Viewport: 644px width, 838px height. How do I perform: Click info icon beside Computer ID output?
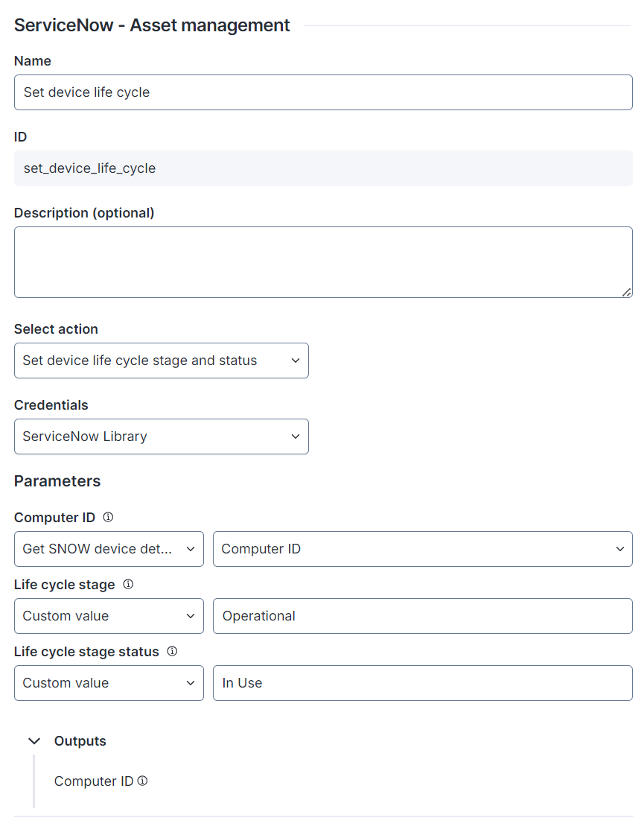[143, 781]
